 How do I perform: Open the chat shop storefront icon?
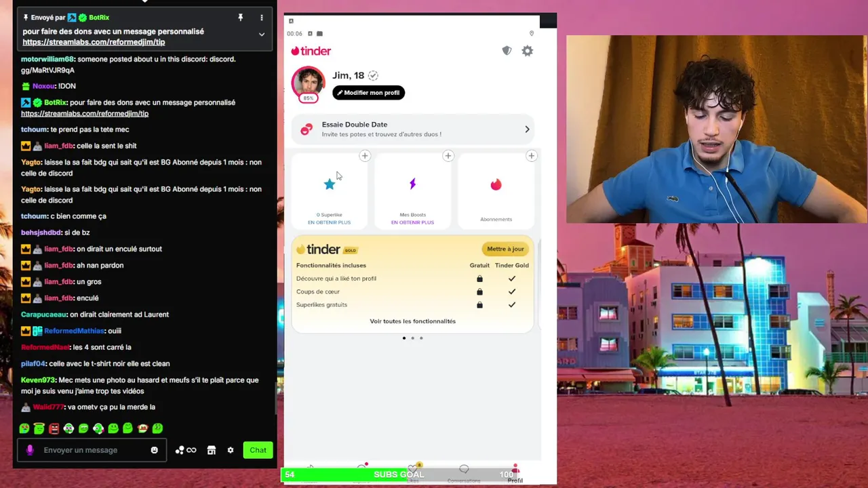coord(212,450)
